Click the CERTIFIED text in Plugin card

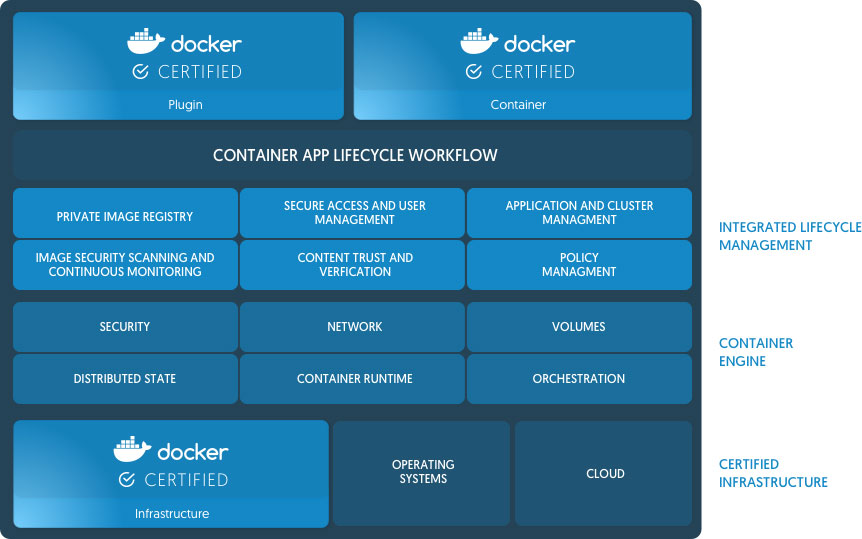[200, 72]
